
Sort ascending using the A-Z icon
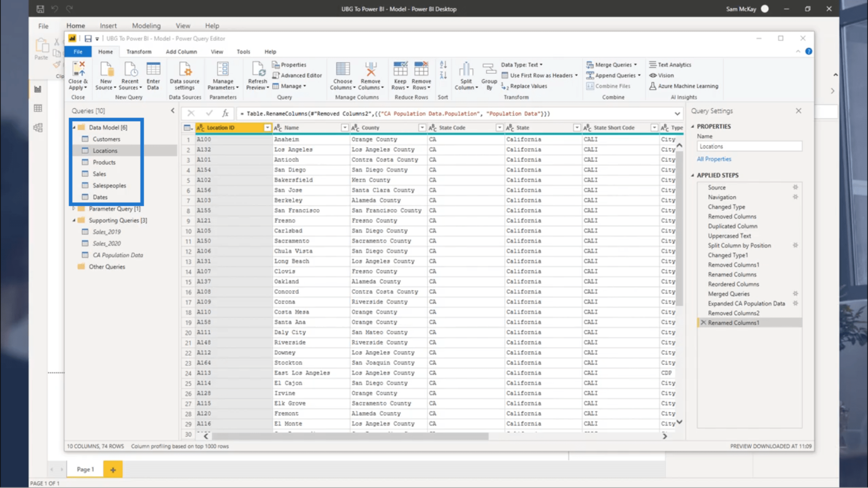pos(443,65)
